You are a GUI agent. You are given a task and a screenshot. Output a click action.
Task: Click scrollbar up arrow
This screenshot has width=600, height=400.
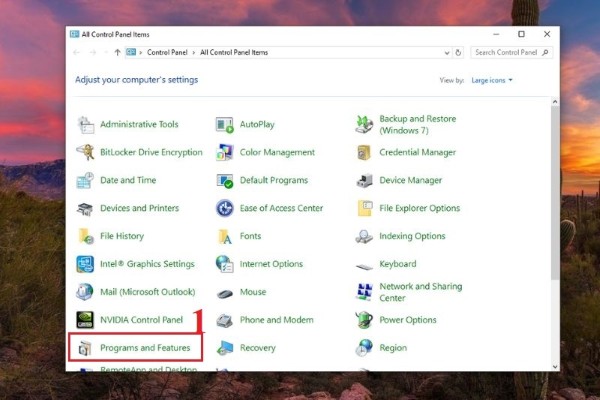click(x=555, y=102)
